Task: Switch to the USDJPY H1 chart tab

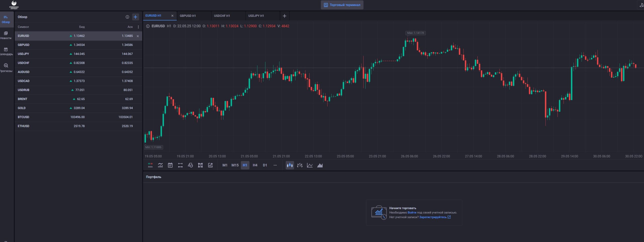Action: (256, 16)
